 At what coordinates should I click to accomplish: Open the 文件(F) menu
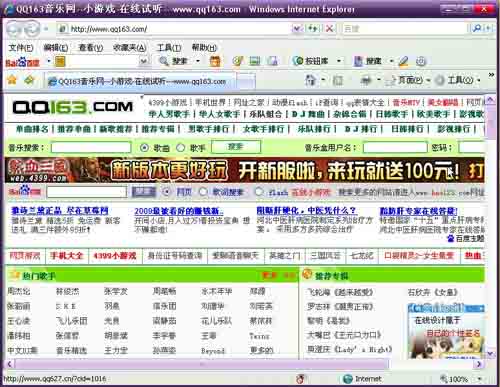pos(21,48)
